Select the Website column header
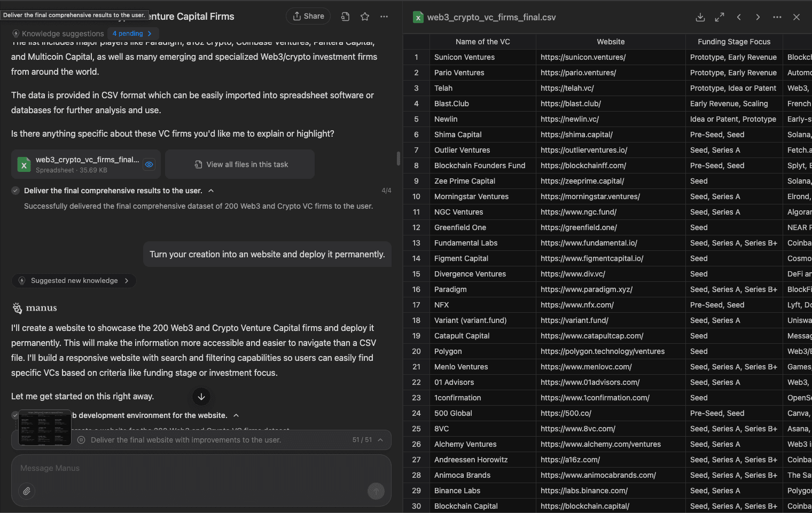Screen dimensions: 812x513 coord(611,42)
